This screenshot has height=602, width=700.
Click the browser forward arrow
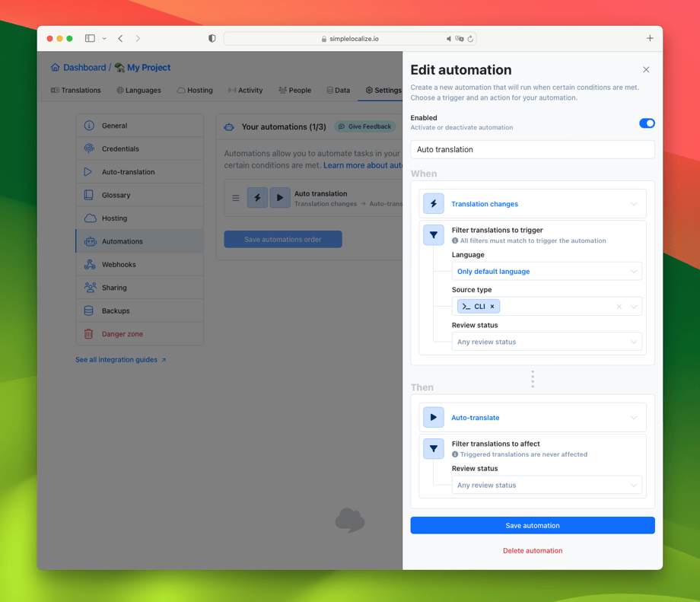click(x=138, y=38)
